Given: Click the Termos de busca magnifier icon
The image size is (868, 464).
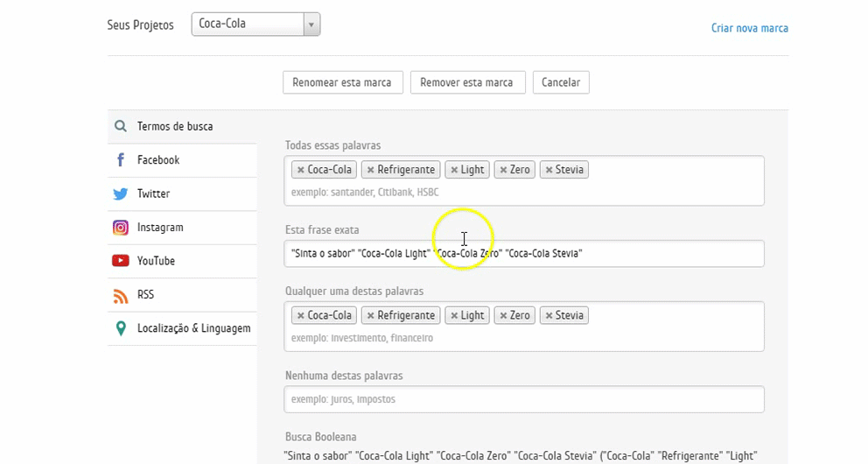Looking at the screenshot, I should pos(121,126).
